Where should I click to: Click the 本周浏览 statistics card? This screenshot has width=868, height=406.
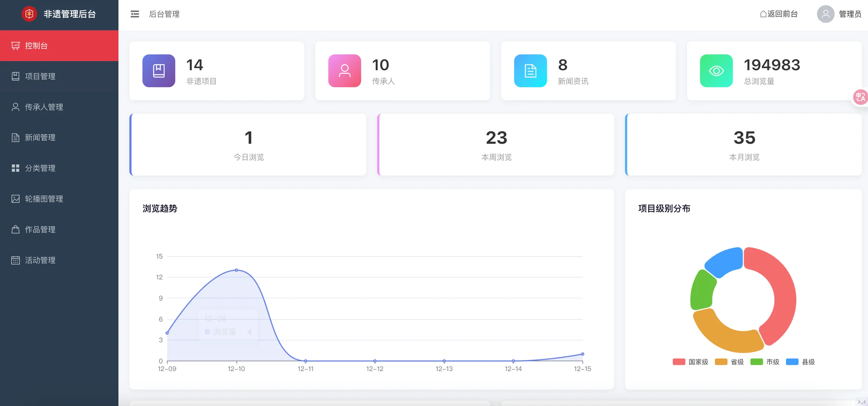pyautogui.click(x=496, y=145)
